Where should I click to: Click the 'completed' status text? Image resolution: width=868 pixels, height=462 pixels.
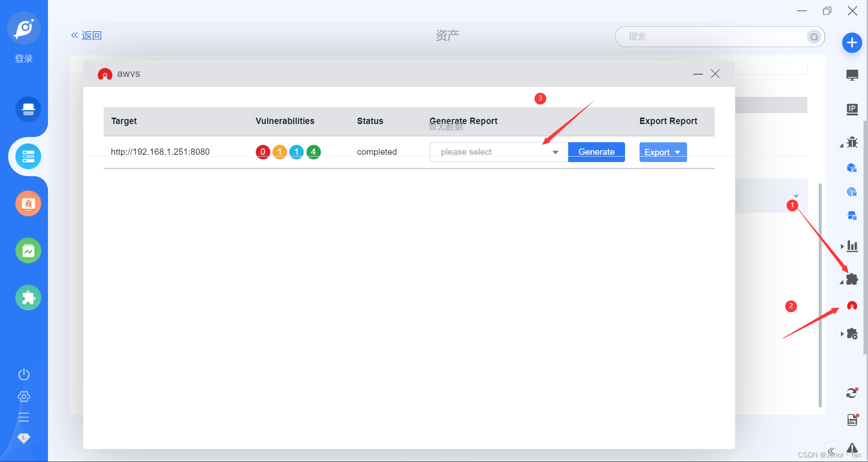[x=377, y=152]
